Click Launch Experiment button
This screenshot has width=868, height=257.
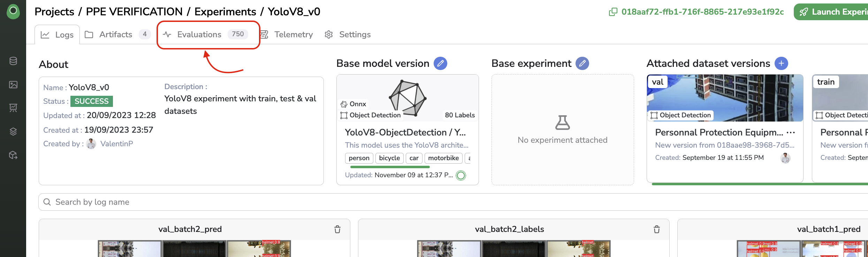click(x=831, y=12)
